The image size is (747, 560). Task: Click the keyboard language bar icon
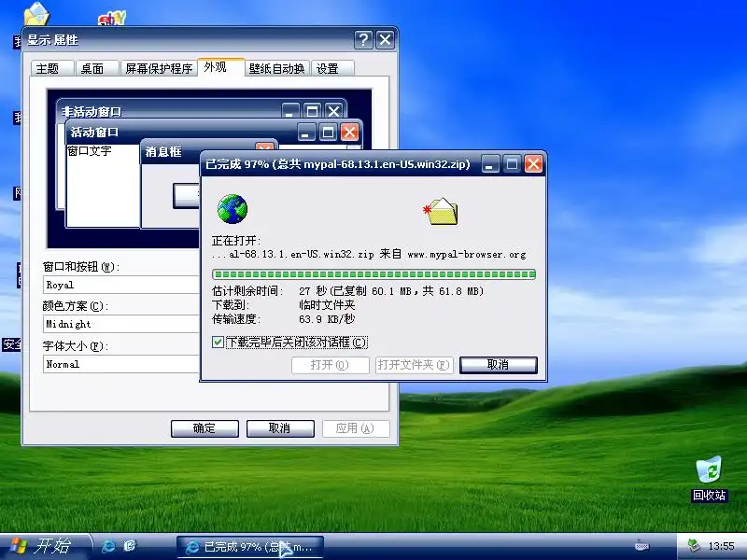[641, 546]
